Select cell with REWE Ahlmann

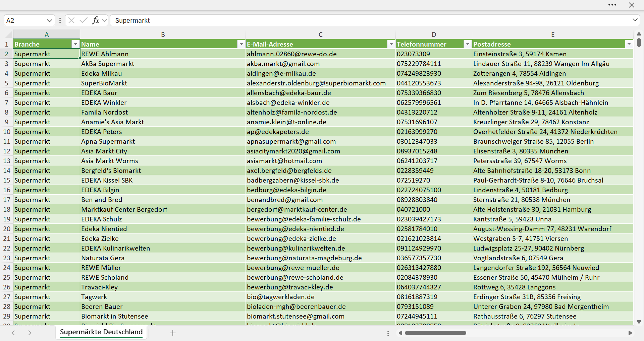(x=163, y=54)
